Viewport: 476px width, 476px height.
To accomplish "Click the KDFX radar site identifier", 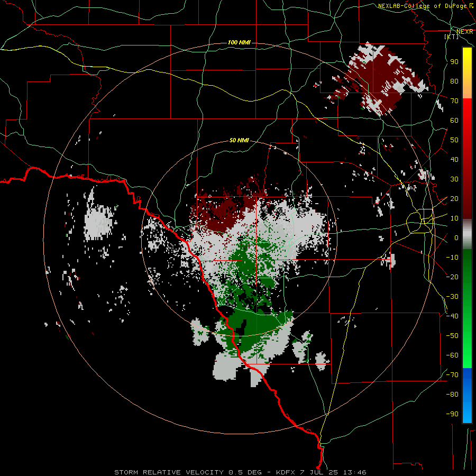I will tap(286, 472).
